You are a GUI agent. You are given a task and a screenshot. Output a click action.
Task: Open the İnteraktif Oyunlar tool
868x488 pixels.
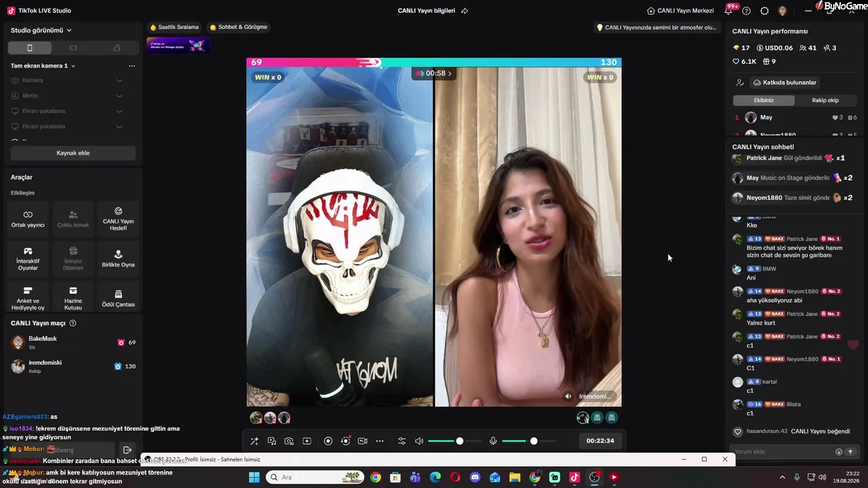(28, 258)
